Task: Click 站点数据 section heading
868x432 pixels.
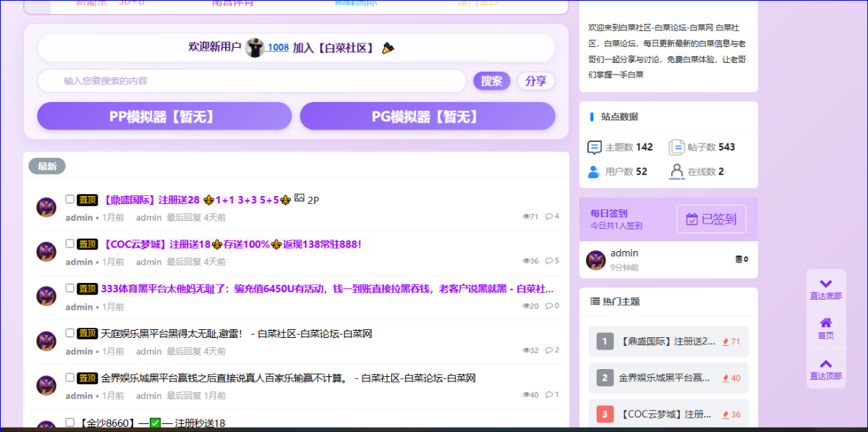Action: tap(619, 117)
